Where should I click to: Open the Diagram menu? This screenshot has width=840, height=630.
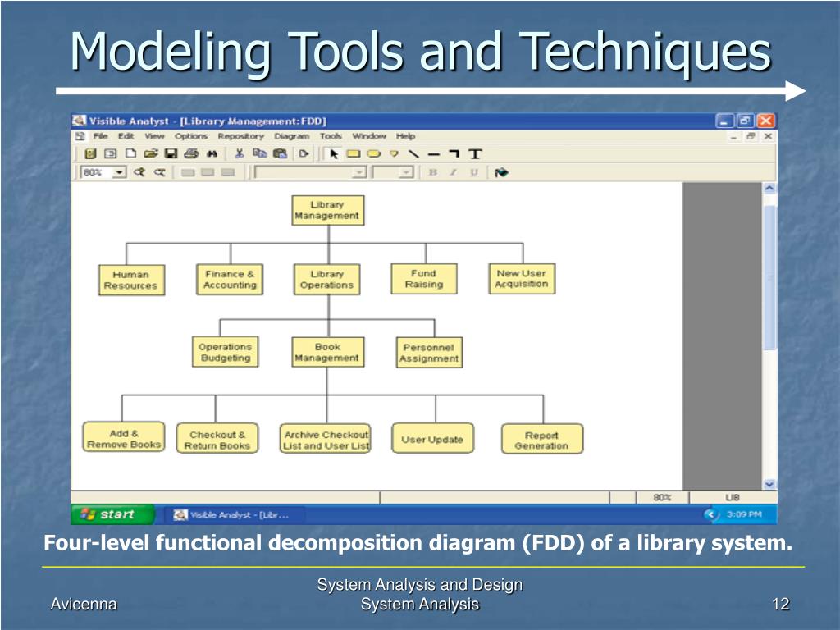pyautogui.click(x=291, y=136)
